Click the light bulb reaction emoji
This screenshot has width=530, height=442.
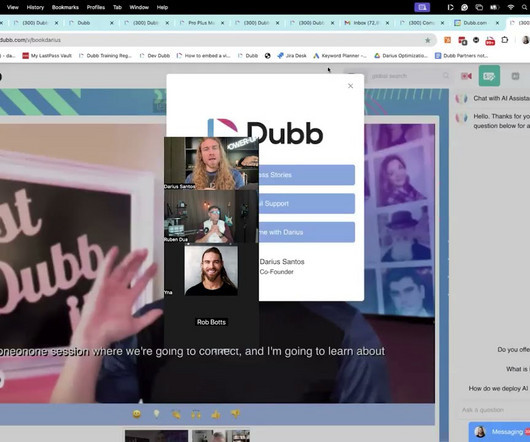(x=156, y=414)
